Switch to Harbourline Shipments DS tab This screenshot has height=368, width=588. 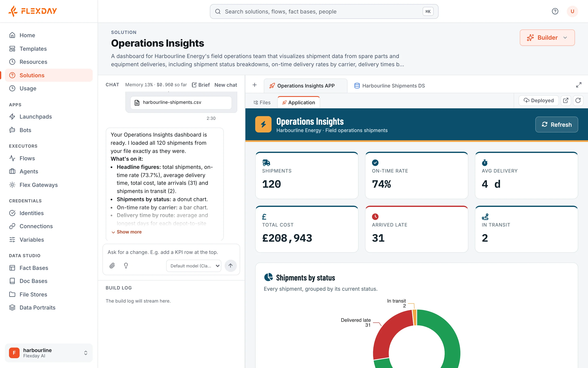click(390, 86)
